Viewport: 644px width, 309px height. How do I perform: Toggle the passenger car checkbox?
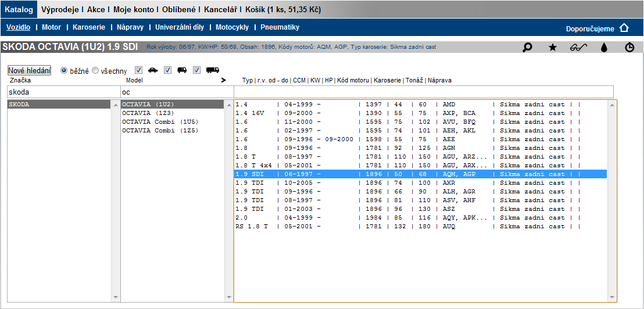point(139,70)
